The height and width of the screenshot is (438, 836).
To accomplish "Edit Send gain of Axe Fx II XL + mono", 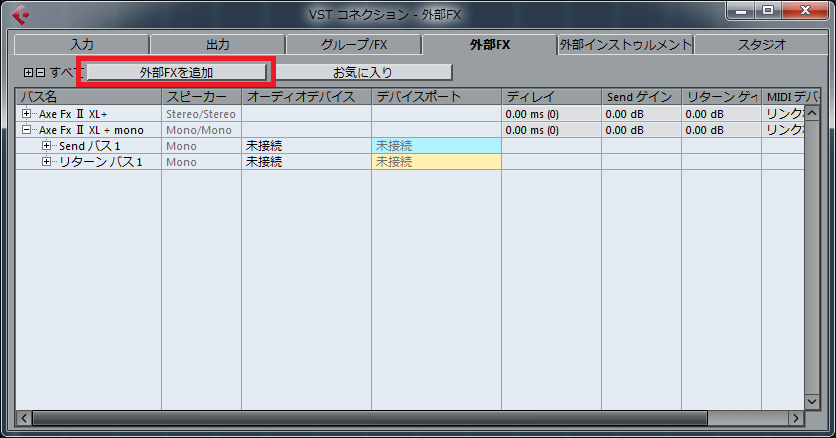I will tap(641, 129).
